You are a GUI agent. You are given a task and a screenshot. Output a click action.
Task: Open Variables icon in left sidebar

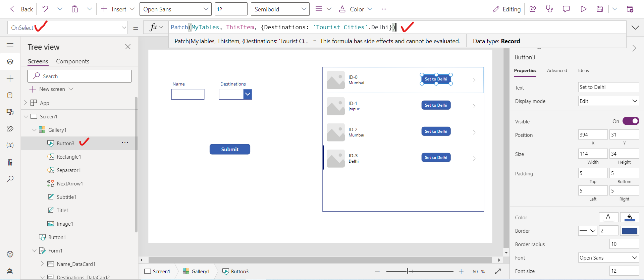tap(10, 145)
